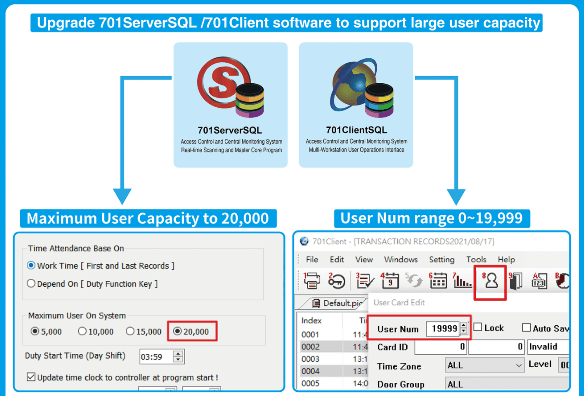The height and width of the screenshot is (396, 584).
Task: Open the checklist icon numbered 3
Action: [365, 281]
